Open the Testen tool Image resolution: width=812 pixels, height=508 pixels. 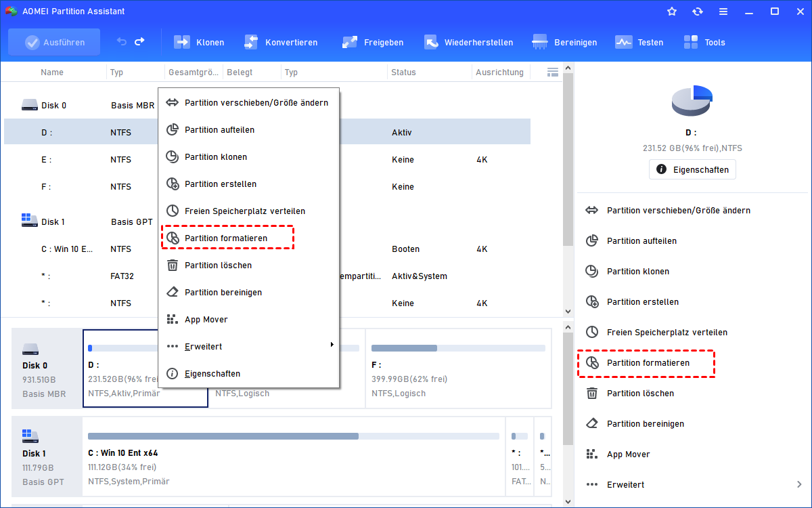[623, 42]
